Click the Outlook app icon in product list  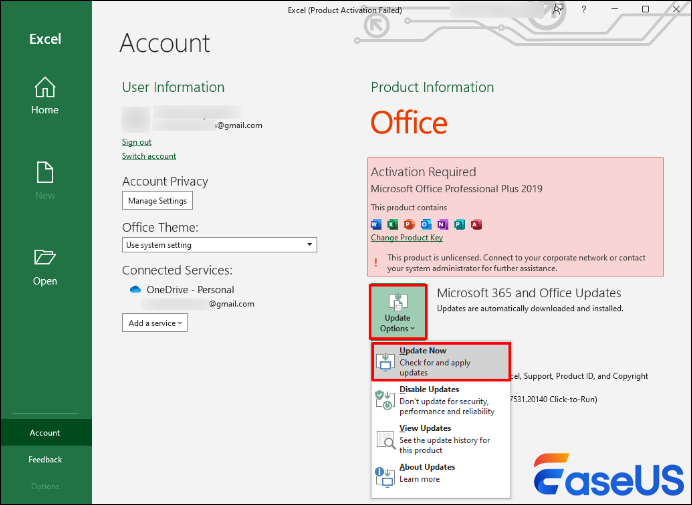pos(426,225)
